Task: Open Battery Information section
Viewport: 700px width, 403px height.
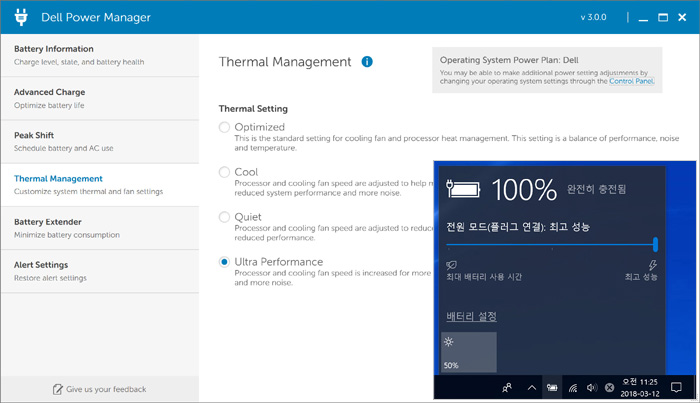Action: [x=100, y=55]
